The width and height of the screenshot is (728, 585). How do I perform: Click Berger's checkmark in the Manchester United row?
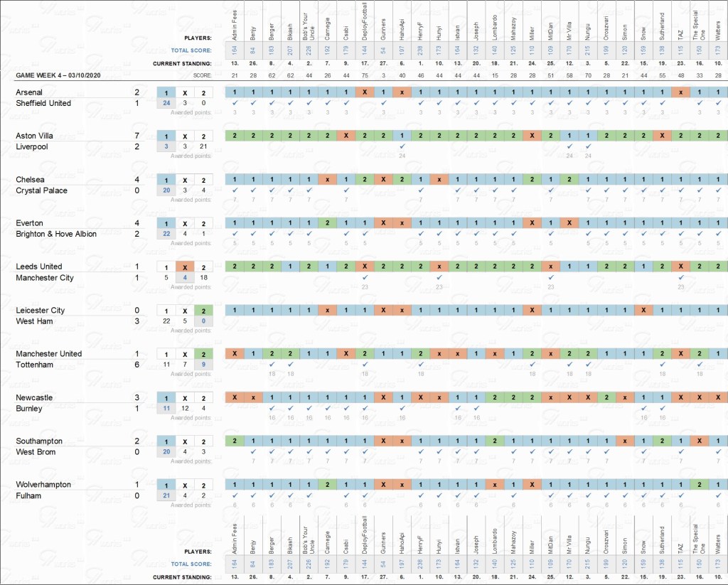[x=272, y=365]
